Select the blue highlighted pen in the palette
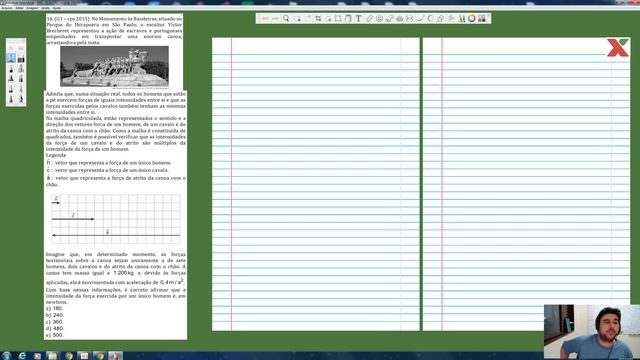 pos(11,58)
